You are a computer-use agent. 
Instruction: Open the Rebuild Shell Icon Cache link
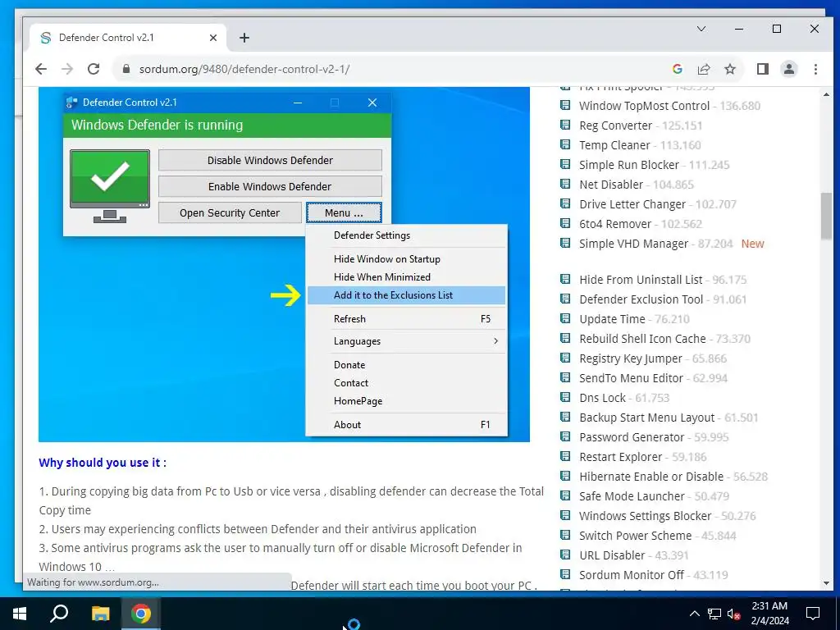click(642, 339)
